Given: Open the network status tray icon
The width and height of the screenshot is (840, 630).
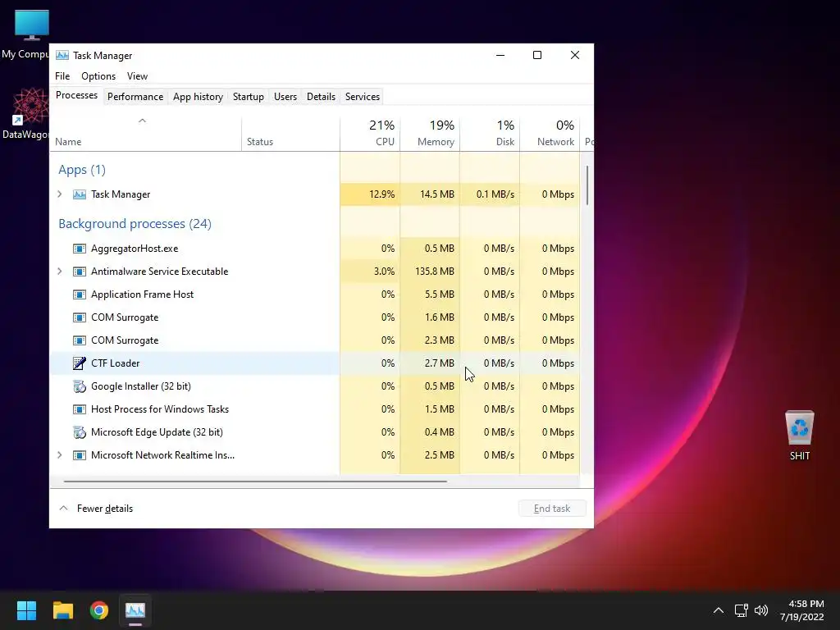Looking at the screenshot, I should click(741, 610).
